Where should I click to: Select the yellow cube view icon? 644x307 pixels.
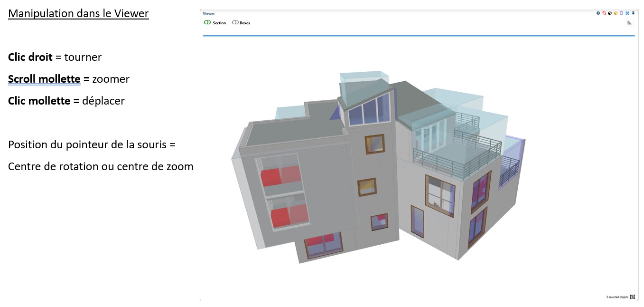[x=616, y=13]
